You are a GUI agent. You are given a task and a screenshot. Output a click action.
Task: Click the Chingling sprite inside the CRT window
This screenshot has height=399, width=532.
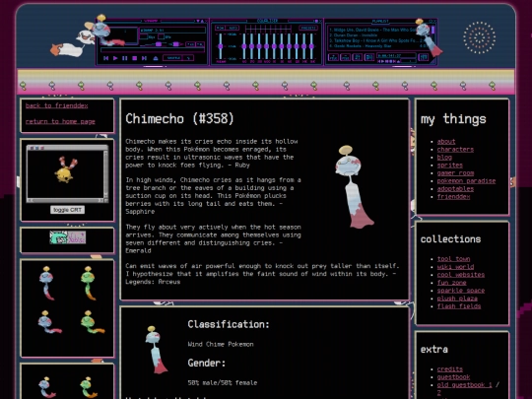coord(67,169)
